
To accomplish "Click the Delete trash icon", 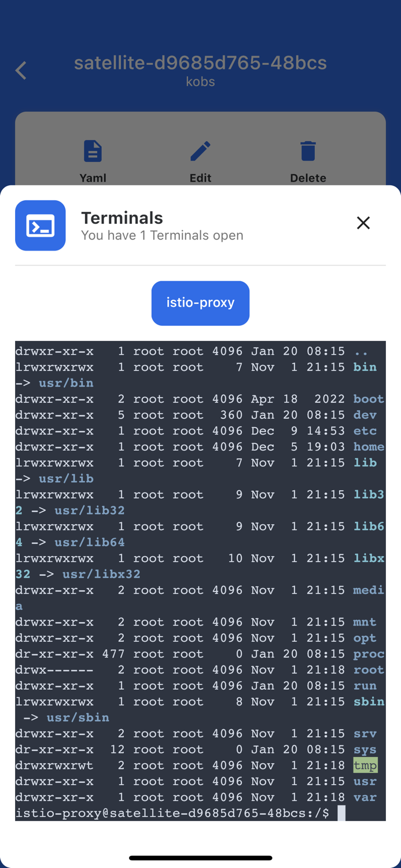I will tap(308, 150).
